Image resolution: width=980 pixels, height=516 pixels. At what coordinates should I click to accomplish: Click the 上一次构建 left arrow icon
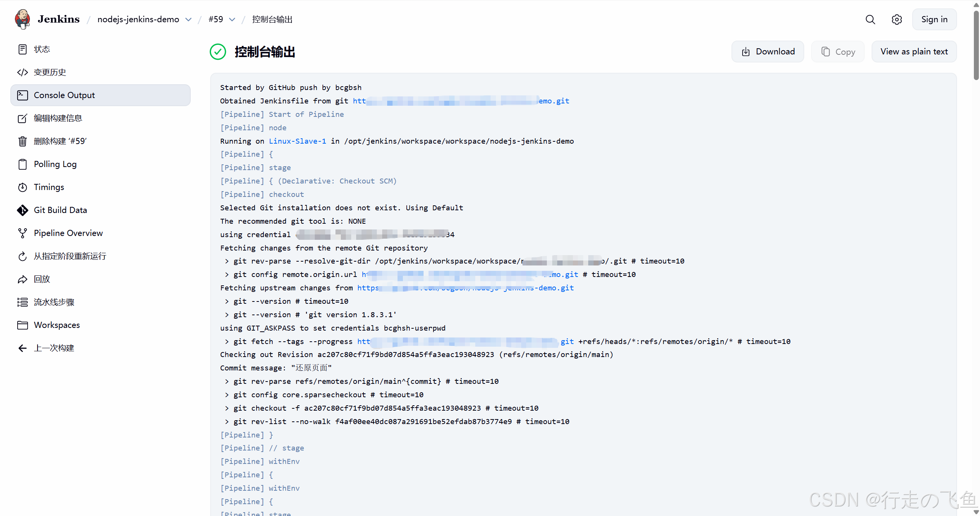23,348
